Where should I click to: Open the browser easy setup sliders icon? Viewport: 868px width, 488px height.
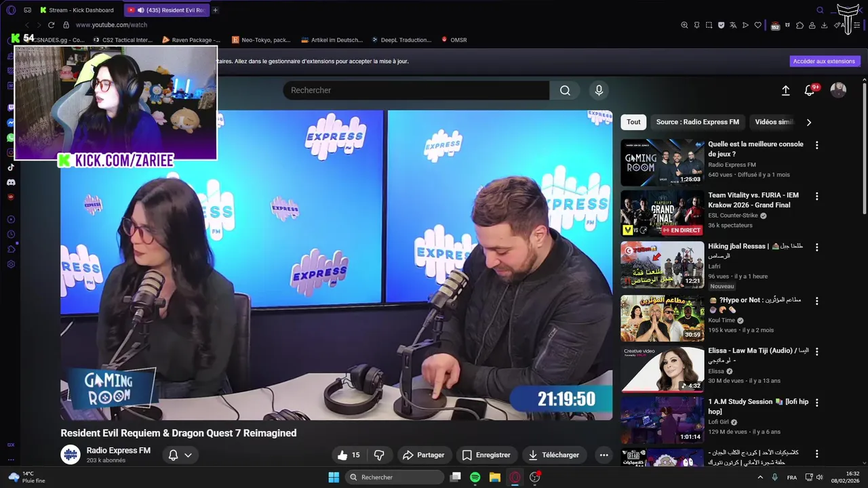(857, 25)
